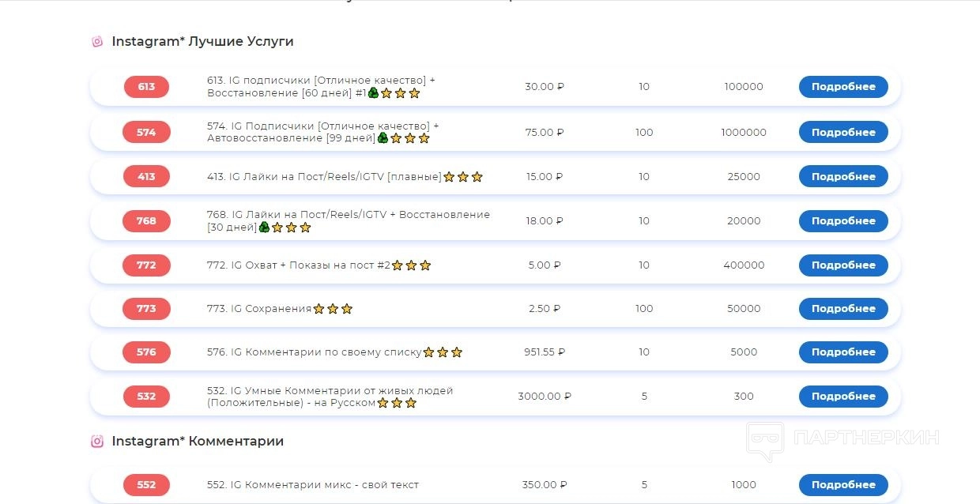Viewport: 980px width, 504px height.
Task: Click red ID badge 773
Action: [146, 309]
